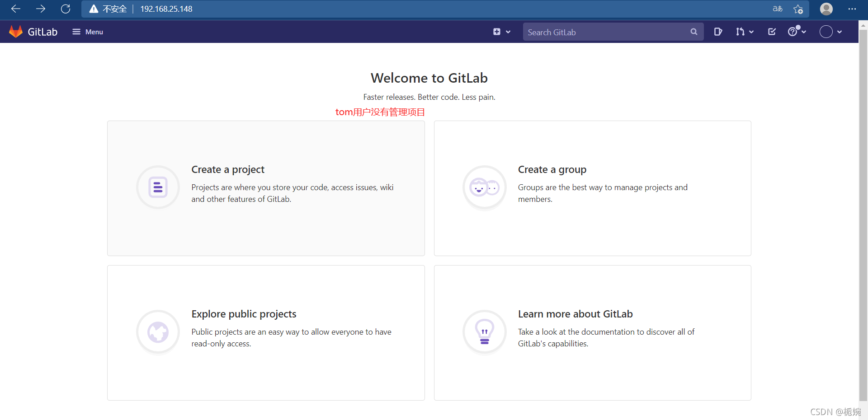Viewport: 868px width, 420px height.
Task: Open the browser profile avatar
Action: click(826, 9)
